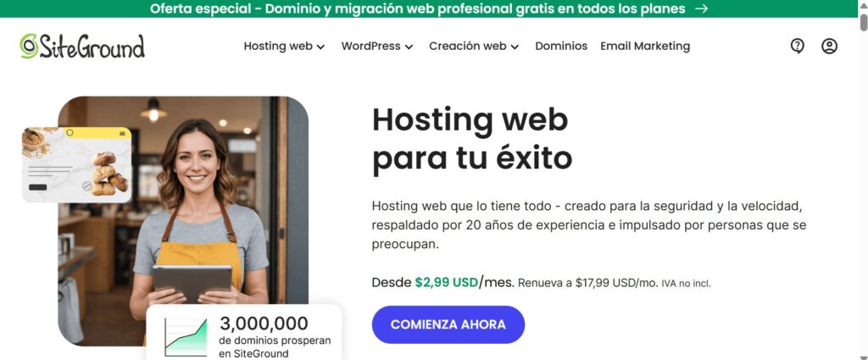Select the WordPress menu label
The image size is (868, 360).
point(370,46)
